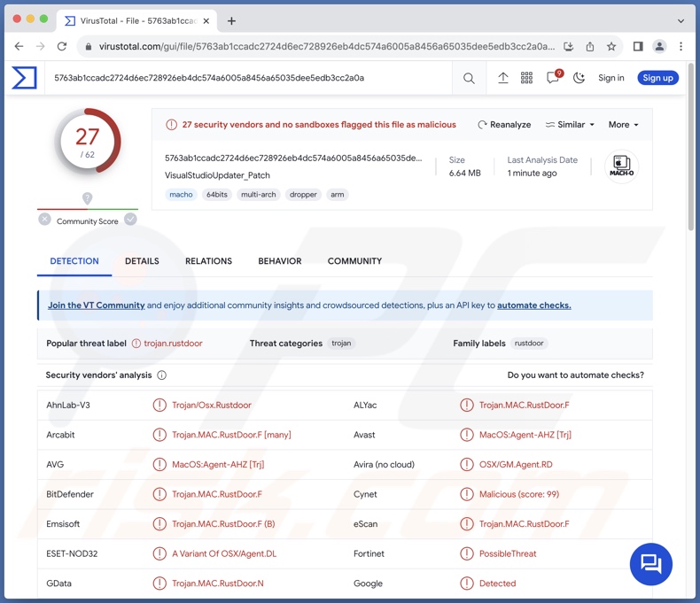Open notifications comment icon with badge

(554, 77)
